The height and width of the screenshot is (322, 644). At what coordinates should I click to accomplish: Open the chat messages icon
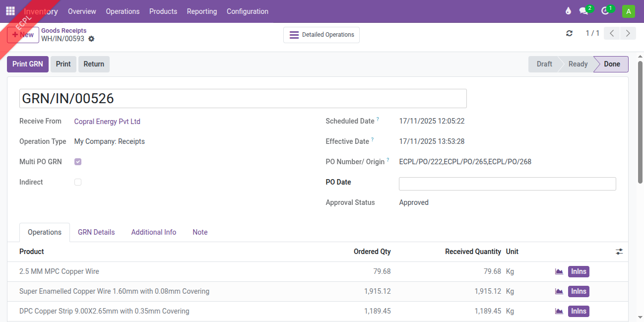pos(584,11)
